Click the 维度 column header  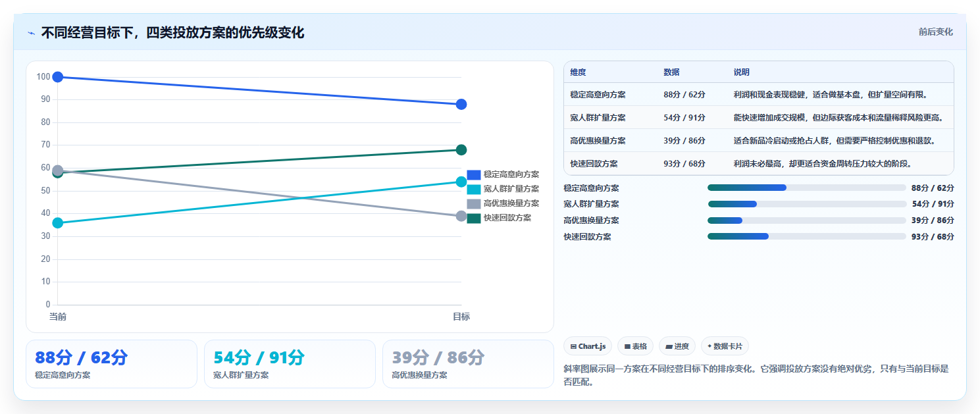coord(579,72)
